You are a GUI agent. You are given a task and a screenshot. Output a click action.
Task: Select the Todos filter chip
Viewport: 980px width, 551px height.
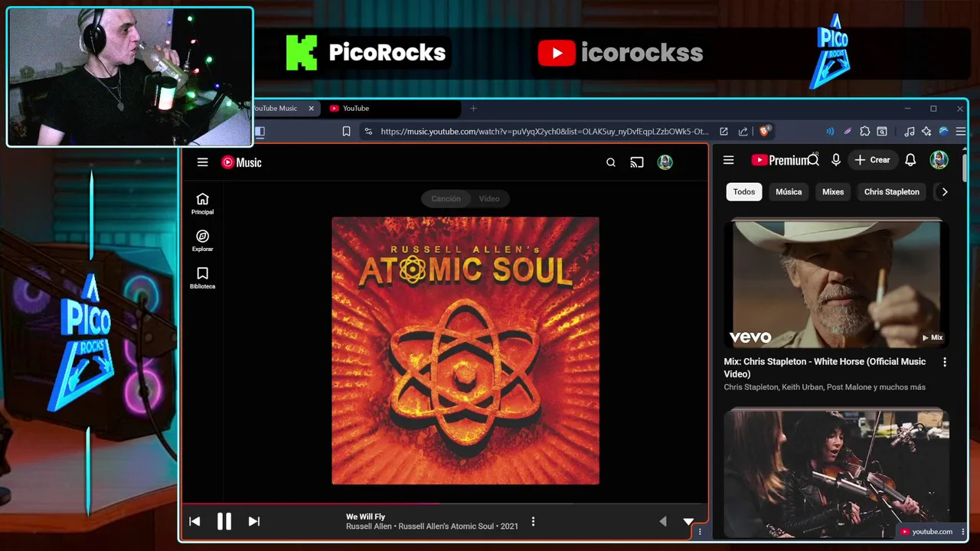point(744,192)
